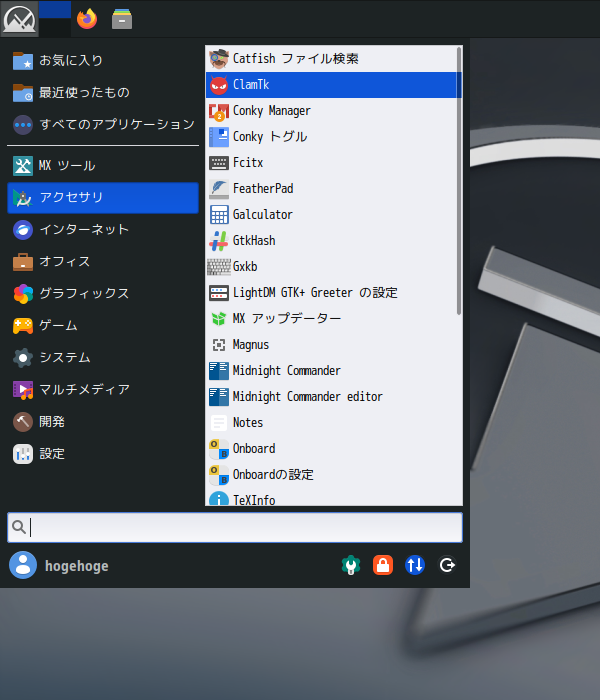This screenshot has width=600, height=700.
Task: Switch to workspace in panel pager
Action: click(x=55, y=19)
